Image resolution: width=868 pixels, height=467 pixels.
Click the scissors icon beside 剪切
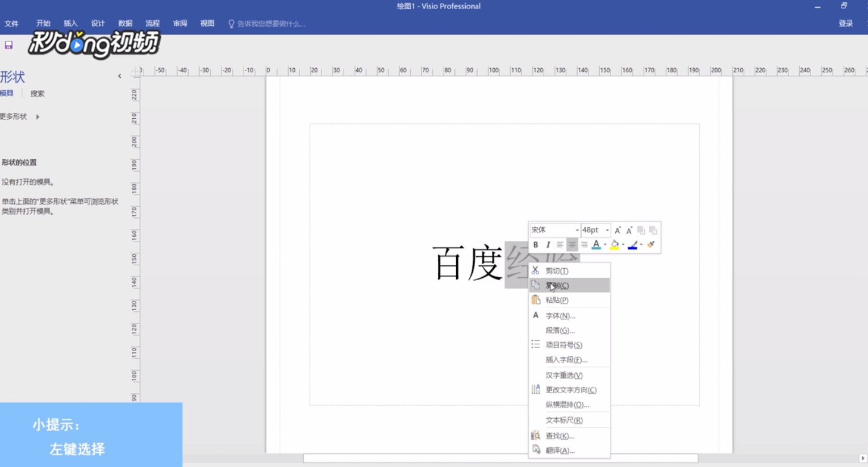[x=536, y=270]
